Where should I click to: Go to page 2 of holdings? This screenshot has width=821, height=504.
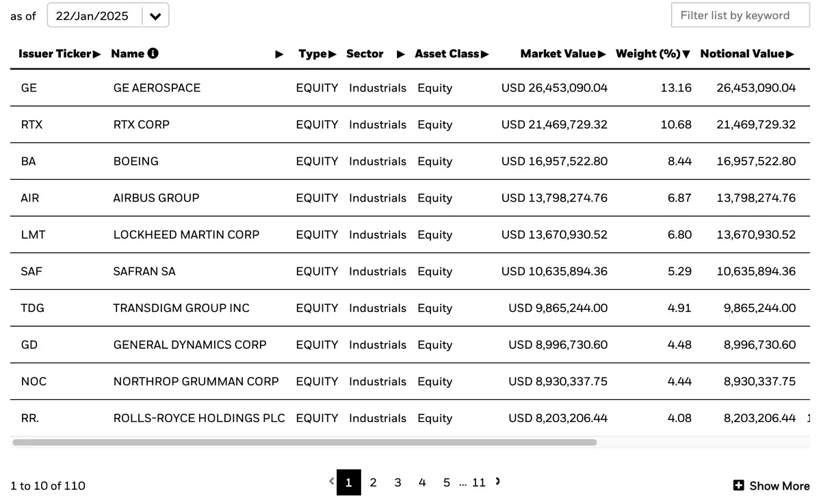373,483
